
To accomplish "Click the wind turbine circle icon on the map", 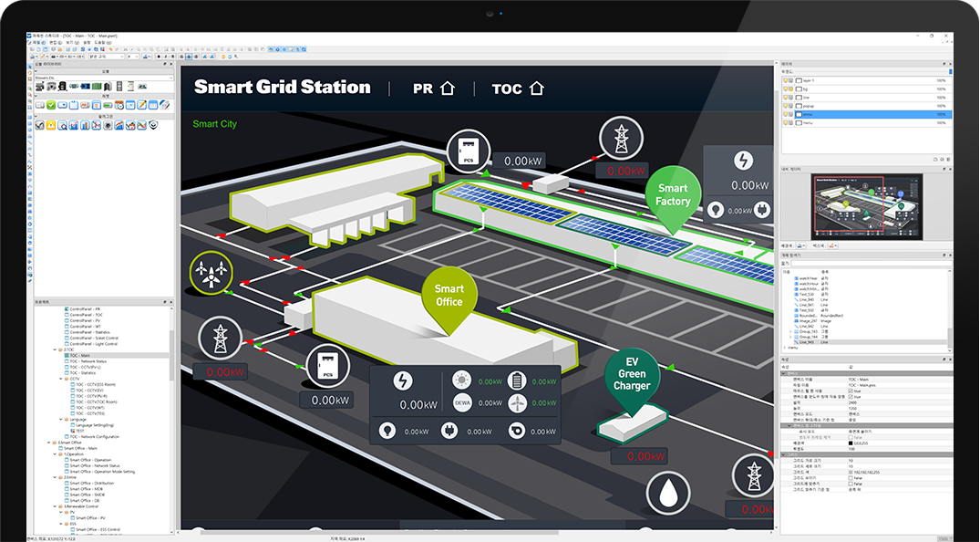I will tap(211, 273).
